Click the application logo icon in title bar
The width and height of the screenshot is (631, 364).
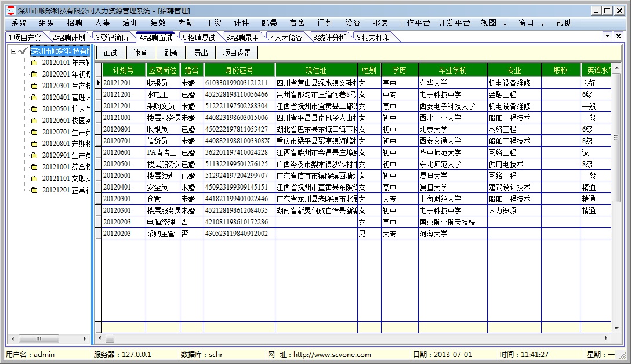[x=10, y=10]
